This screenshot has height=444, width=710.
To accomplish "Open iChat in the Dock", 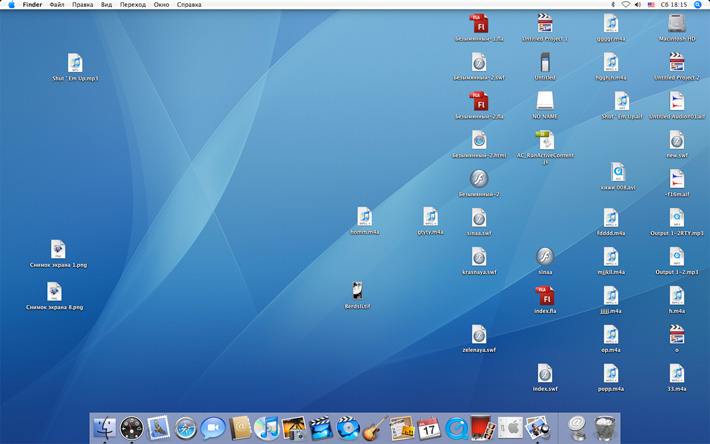I will 213,428.
